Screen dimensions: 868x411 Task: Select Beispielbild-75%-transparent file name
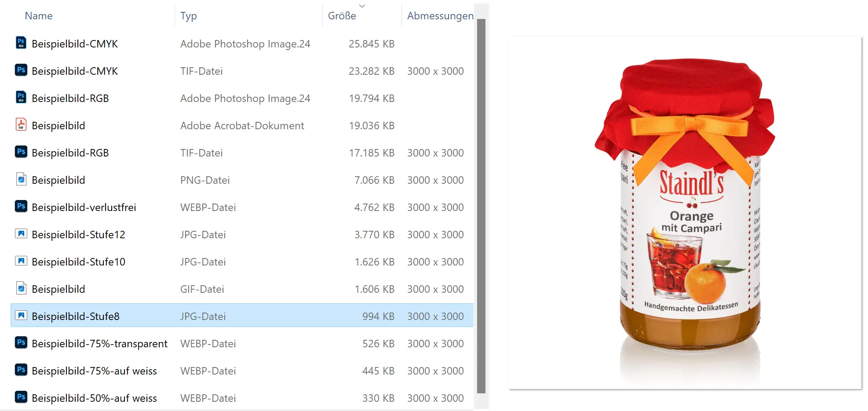99,344
